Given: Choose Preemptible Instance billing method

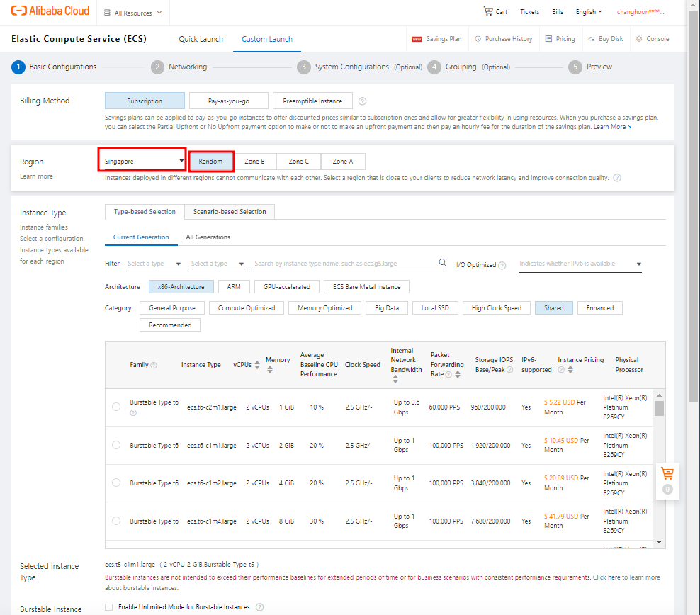Looking at the screenshot, I should pos(312,101).
